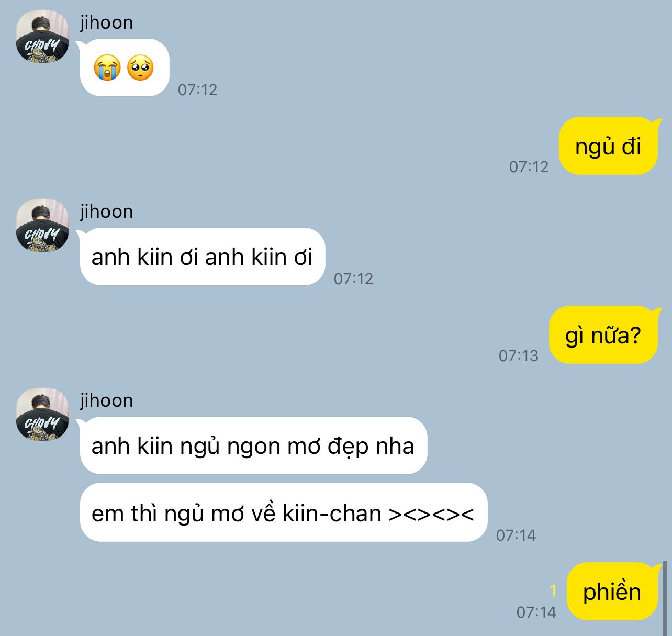
Task: Select the 'gì nữa?' yellow bubble
Action: click(x=603, y=335)
